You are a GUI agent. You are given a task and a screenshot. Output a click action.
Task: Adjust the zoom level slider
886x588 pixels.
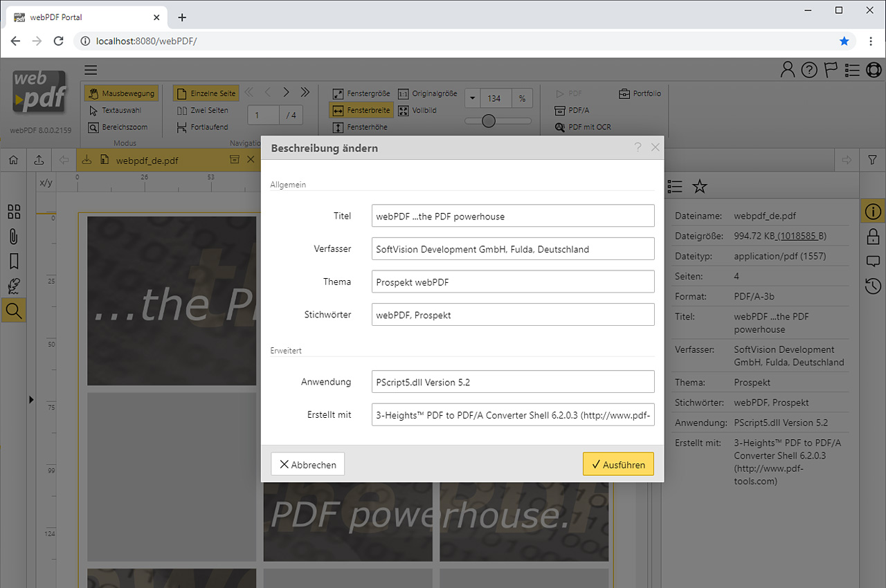click(x=489, y=120)
